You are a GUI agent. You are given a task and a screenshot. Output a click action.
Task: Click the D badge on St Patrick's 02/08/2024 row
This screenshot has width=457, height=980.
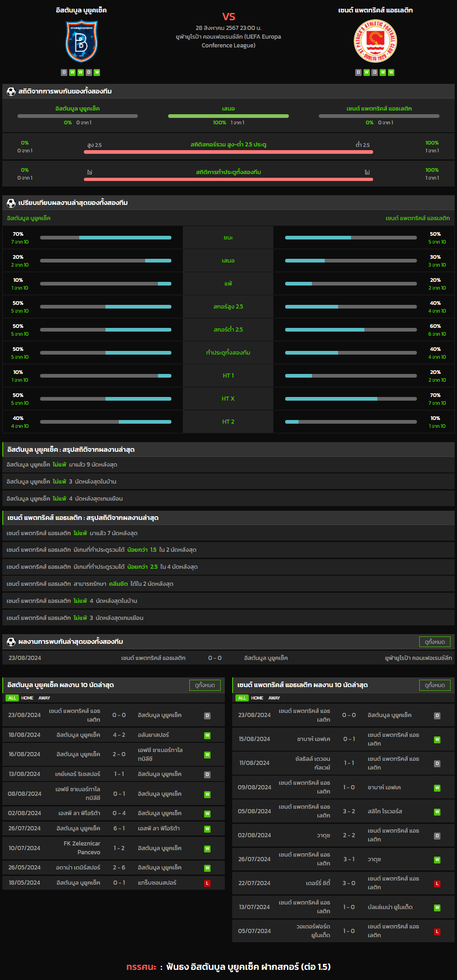pyautogui.click(x=437, y=836)
